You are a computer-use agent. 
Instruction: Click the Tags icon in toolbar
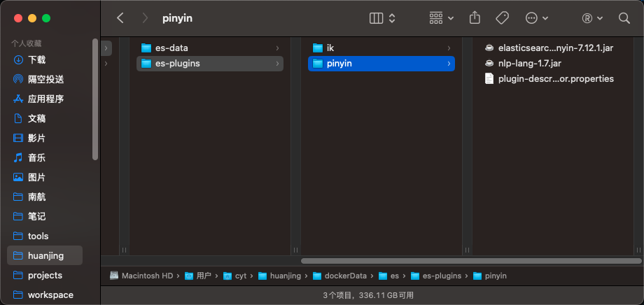pyautogui.click(x=502, y=18)
